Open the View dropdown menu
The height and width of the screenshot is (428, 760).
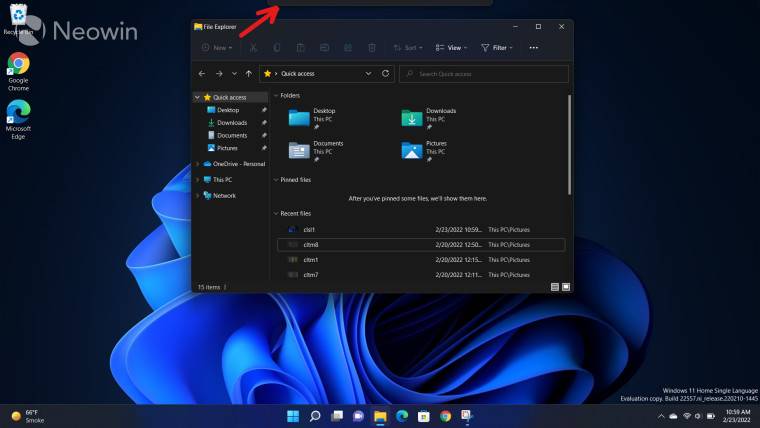coord(452,47)
